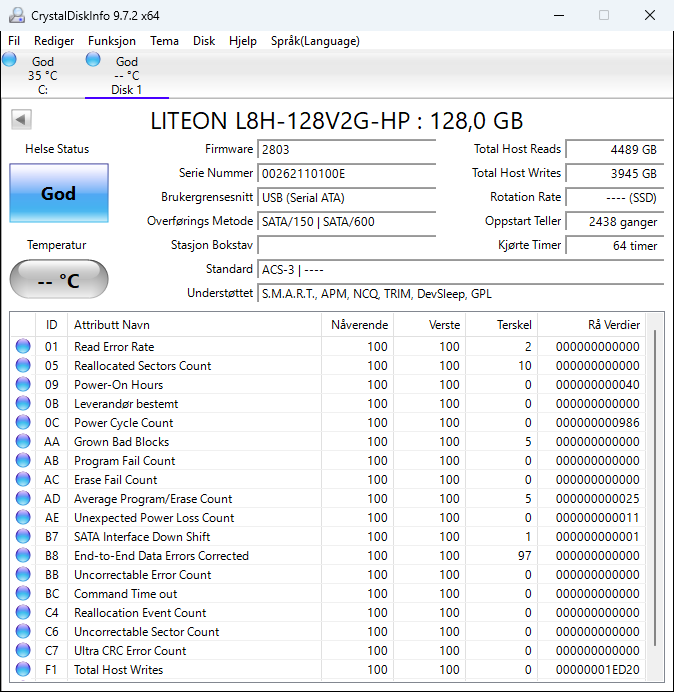This screenshot has height=692, width=674.
Task: Click raw value 00000001ED20
Action: tap(598, 669)
